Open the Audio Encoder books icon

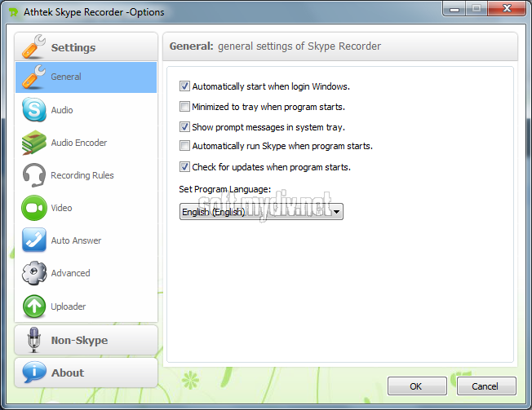pyautogui.click(x=34, y=143)
